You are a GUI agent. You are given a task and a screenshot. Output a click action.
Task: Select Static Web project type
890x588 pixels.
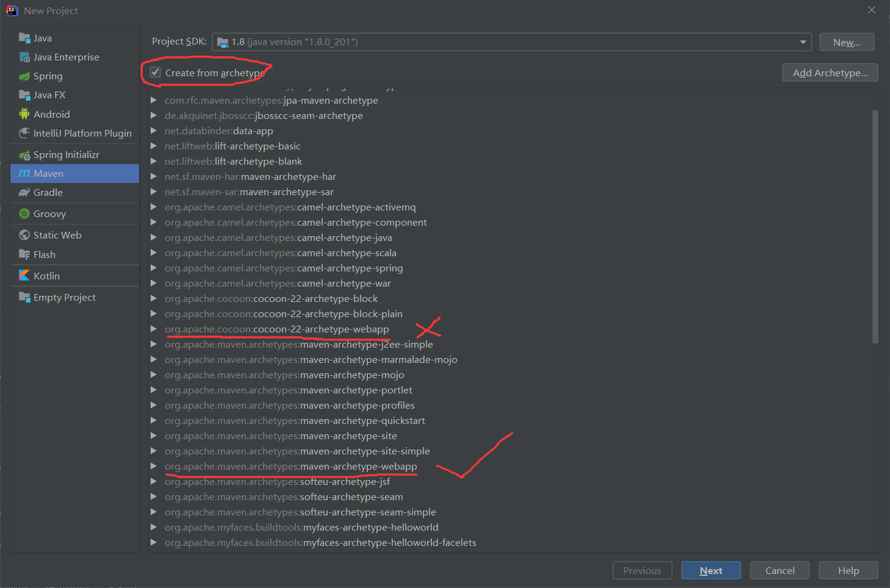pos(75,235)
